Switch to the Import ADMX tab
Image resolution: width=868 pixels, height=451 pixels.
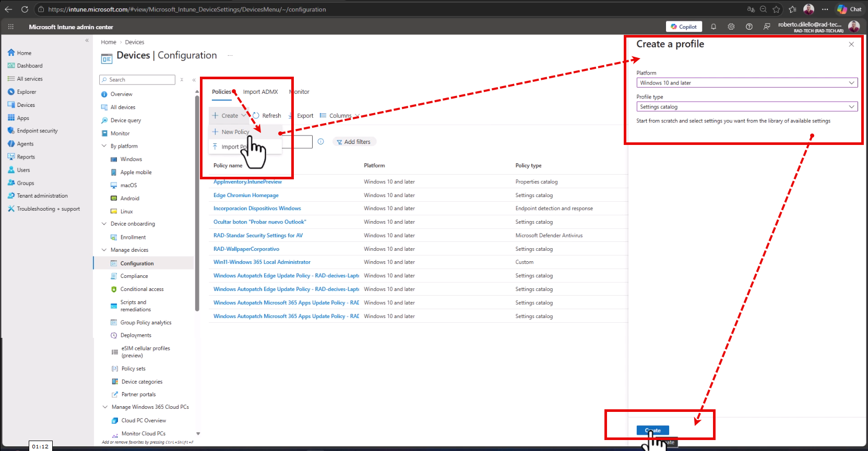(260, 92)
